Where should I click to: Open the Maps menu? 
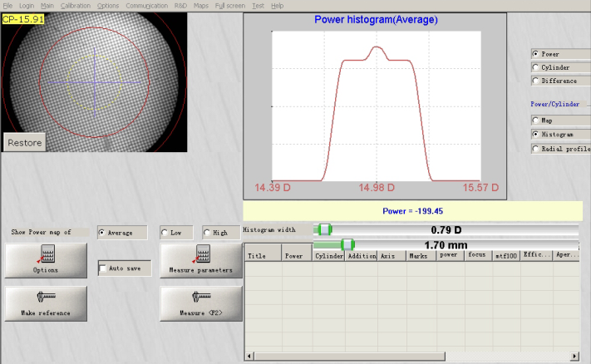tap(201, 5)
